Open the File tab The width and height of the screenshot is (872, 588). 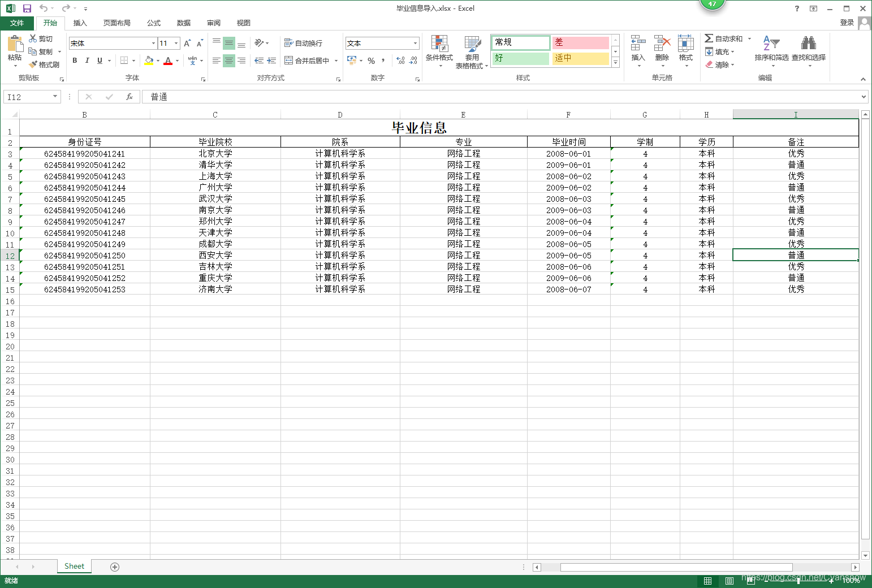click(17, 23)
